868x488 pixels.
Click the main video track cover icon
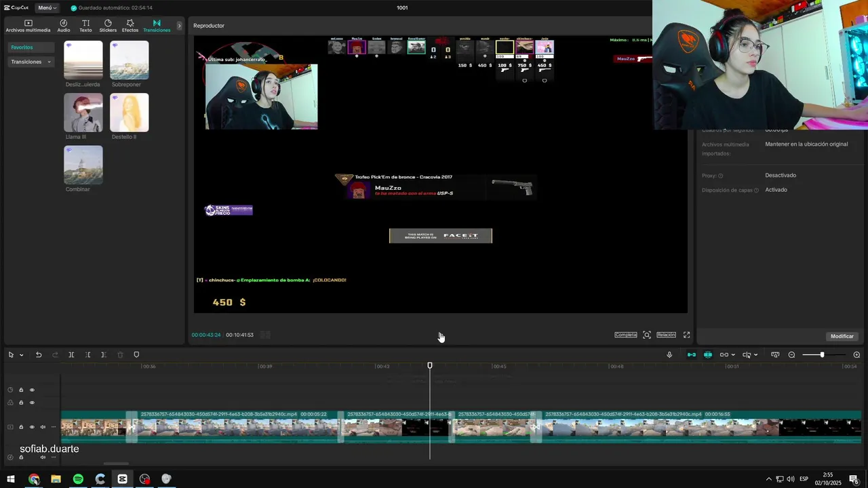tap(10, 427)
